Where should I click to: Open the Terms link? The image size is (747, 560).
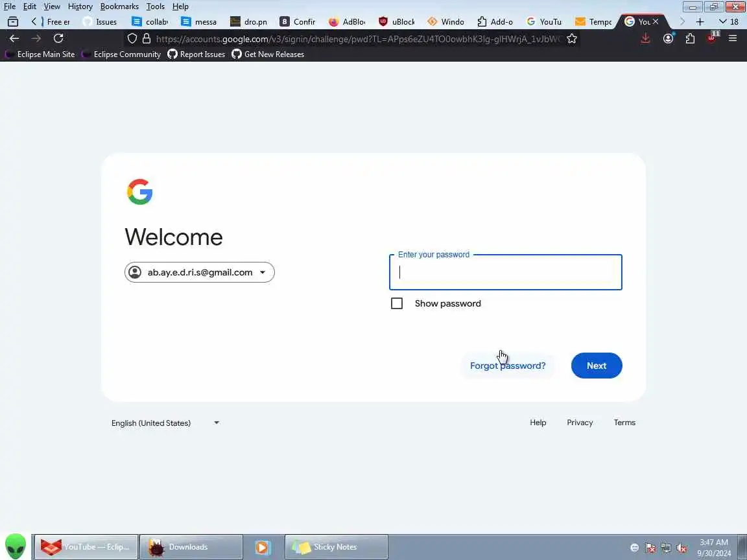624,423
